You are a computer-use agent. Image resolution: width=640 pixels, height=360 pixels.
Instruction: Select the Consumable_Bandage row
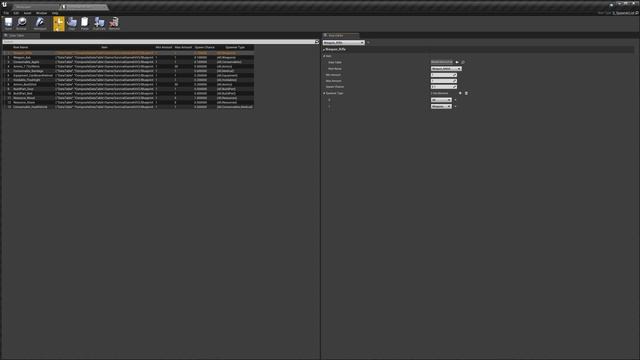pos(129,71)
